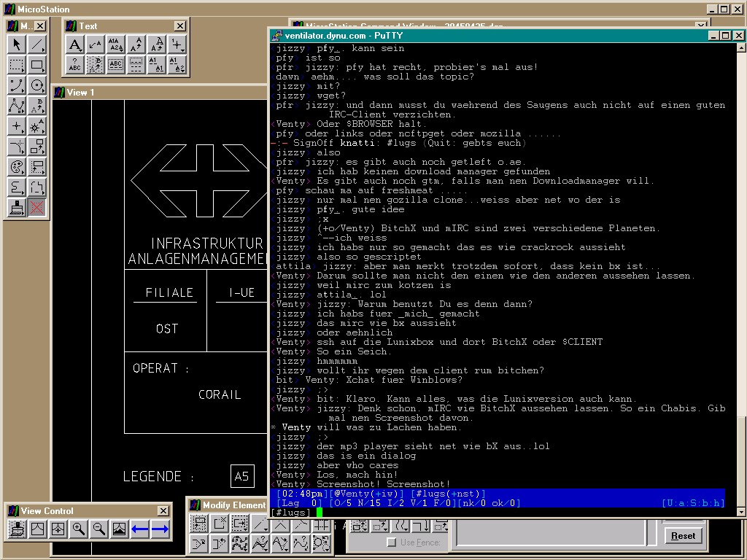Choose the Copy Element tool with two rectangles
The image size is (747, 560).
(x=36, y=147)
